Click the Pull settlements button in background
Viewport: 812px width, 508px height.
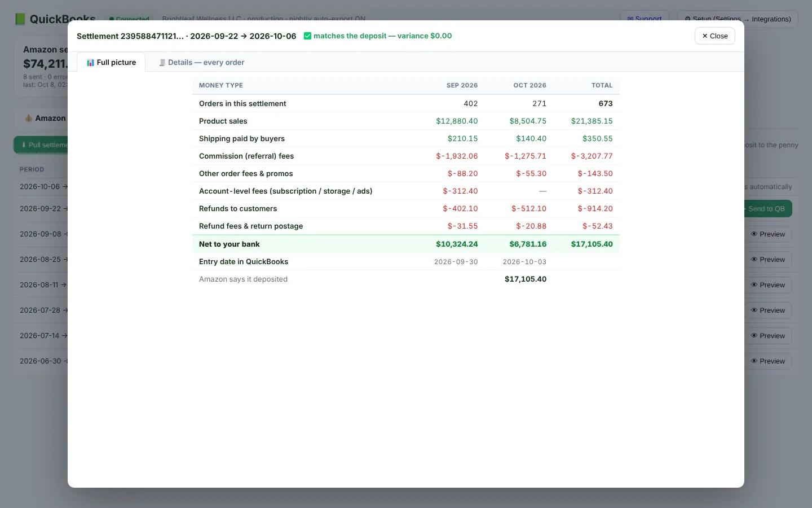pyautogui.click(x=41, y=145)
